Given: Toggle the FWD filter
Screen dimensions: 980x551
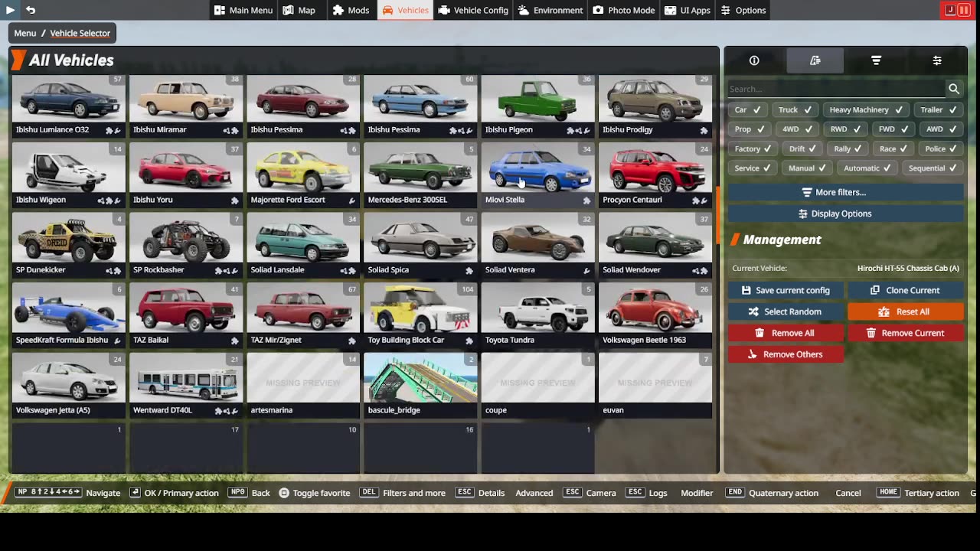Looking at the screenshot, I should click(x=893, y=129).
